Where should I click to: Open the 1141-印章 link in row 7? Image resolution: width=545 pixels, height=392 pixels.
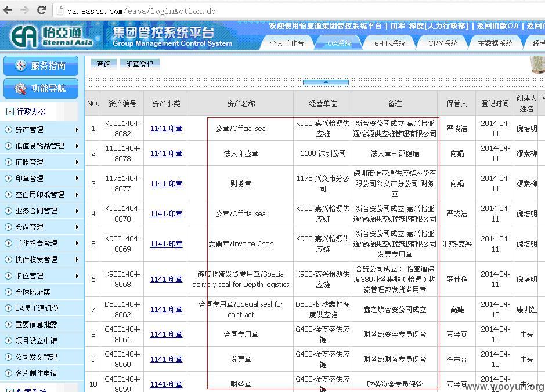coord(166,309)
